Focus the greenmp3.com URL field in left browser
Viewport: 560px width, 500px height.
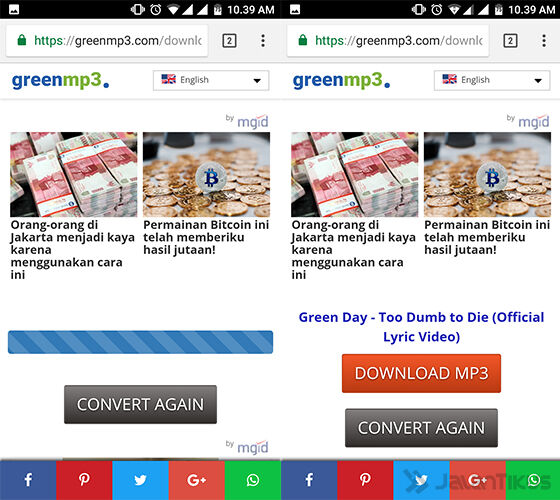coord(107,41)
